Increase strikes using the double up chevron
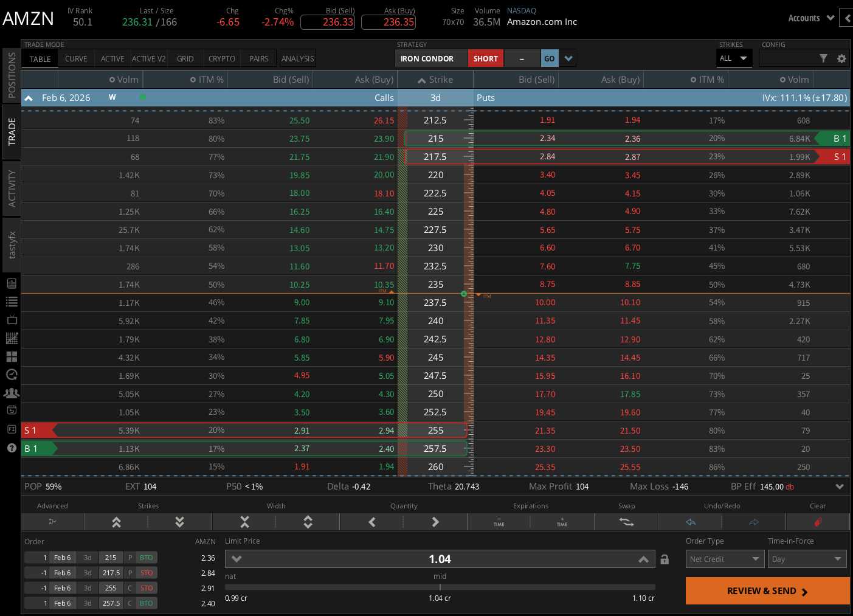Image resolution: width=853 pixels, height=616 pixels. (116, 522)
